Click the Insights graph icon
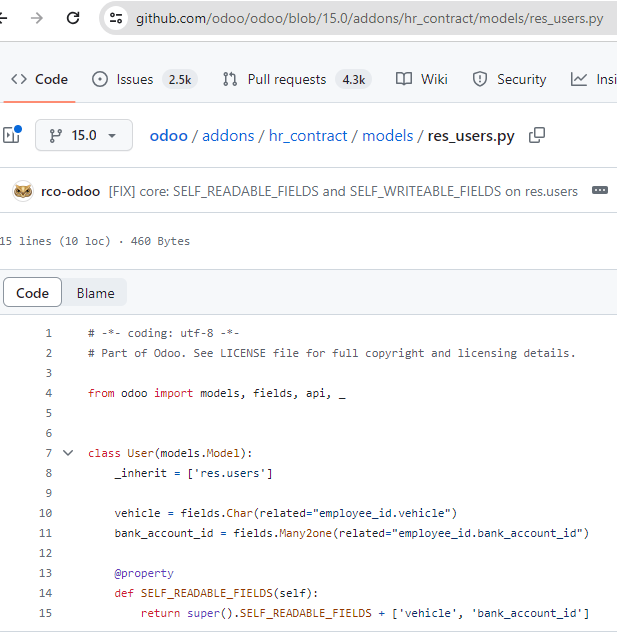The height and width of the screenshot is (632, 617). 578,79
